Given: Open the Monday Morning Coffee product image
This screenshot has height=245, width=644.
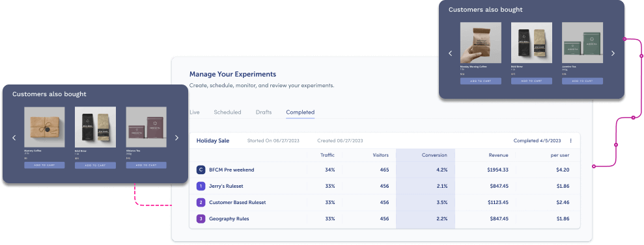Looking at the screenshot, I should (481, 43).
